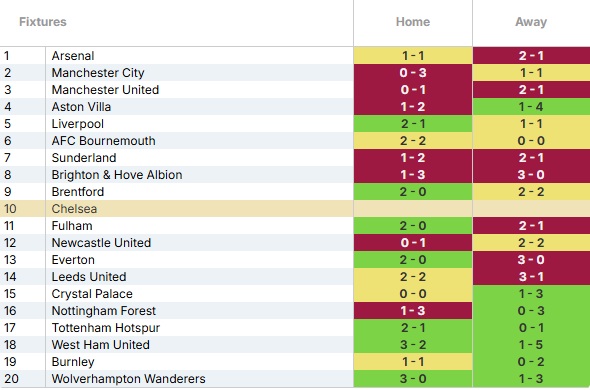The height and width of the screenshot is (390, 590).
Task: Click Burnley away score 0 - 2
Action: click(531, 362)
